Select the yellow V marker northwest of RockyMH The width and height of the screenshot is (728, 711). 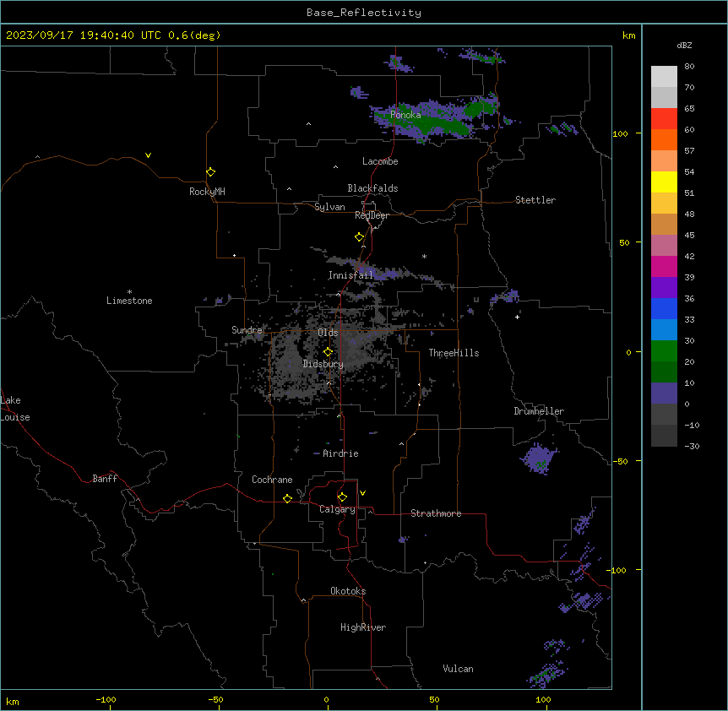tap(148, 155)
